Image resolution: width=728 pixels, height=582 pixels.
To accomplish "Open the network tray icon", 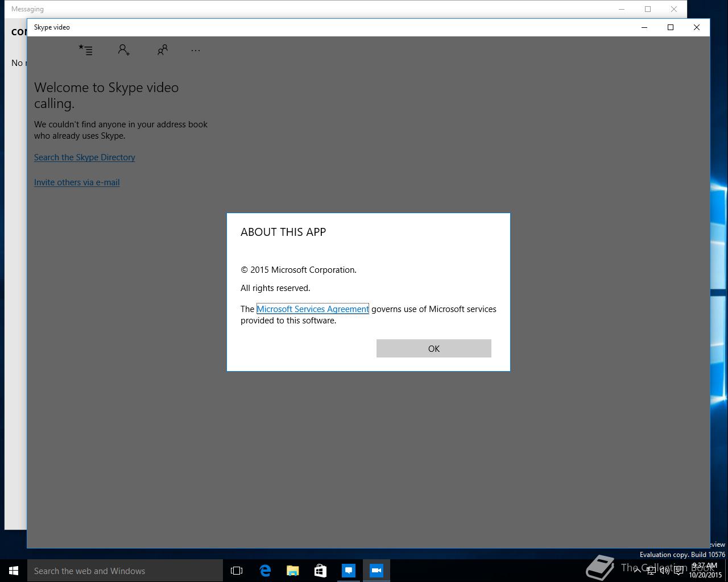I will 651,571.
